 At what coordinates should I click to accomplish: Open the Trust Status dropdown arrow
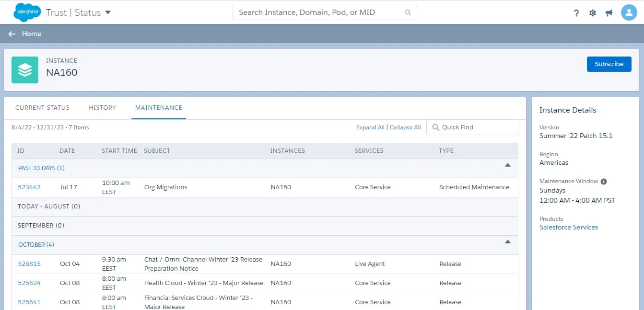coord(108,12)
